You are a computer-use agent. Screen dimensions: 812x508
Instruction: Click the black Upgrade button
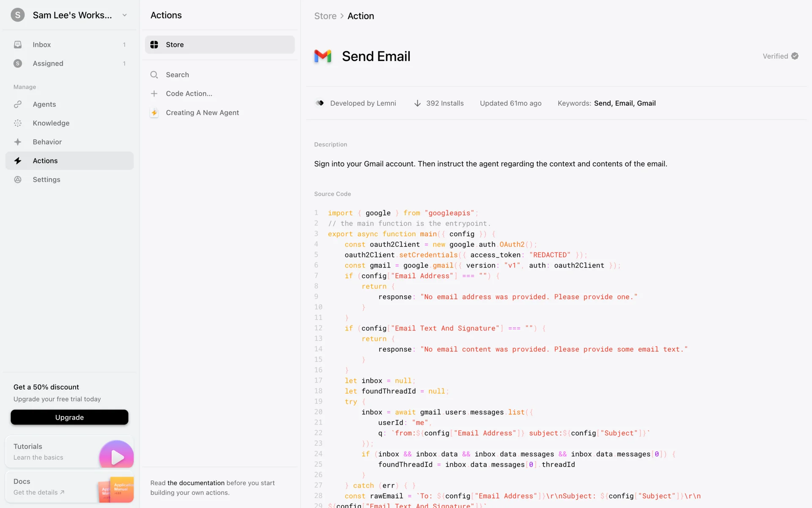[x=69, y=417]
